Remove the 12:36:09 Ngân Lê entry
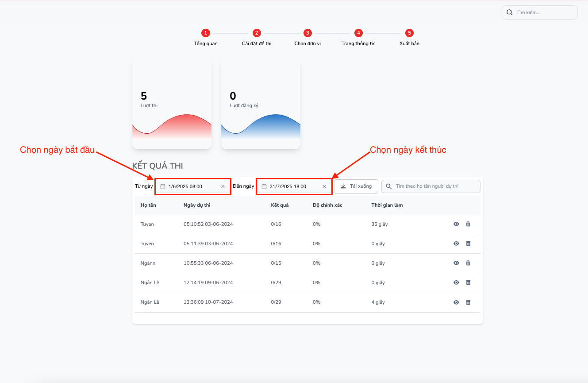 [468, 302]
